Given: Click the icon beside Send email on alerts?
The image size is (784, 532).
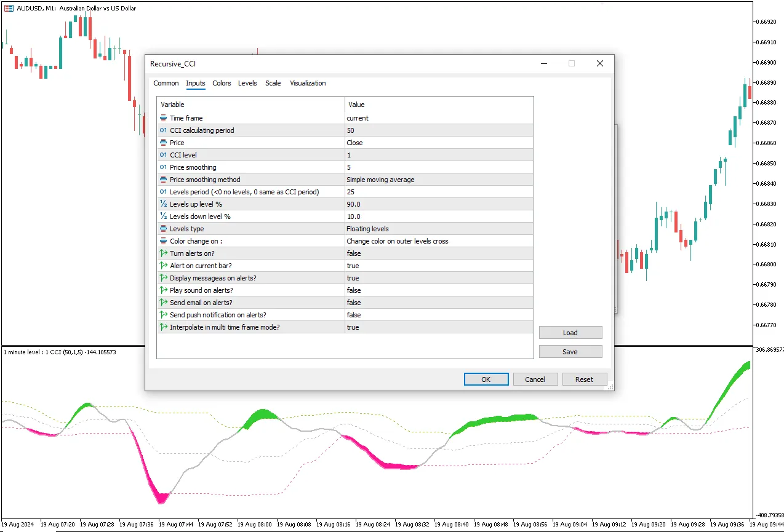Looking at the screenshot, I should pos(163,303).
